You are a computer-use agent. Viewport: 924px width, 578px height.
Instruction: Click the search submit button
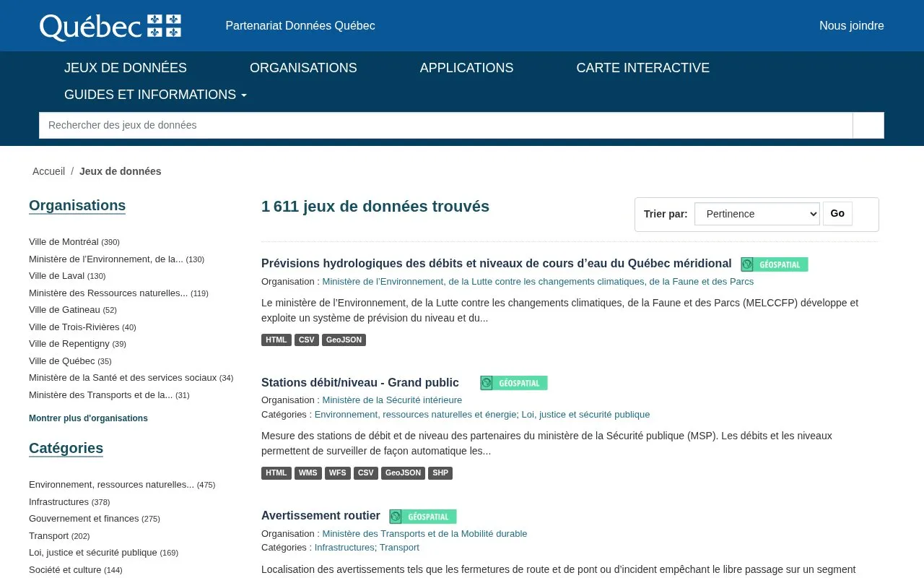pyautogui.click(x=868, y=125)
